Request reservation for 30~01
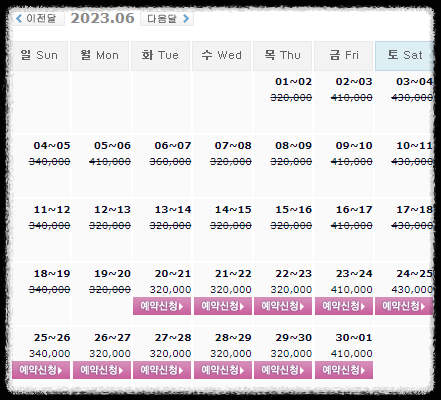Image resolution: width=441 pixels, height=400 pixels. tap(344, 370)
